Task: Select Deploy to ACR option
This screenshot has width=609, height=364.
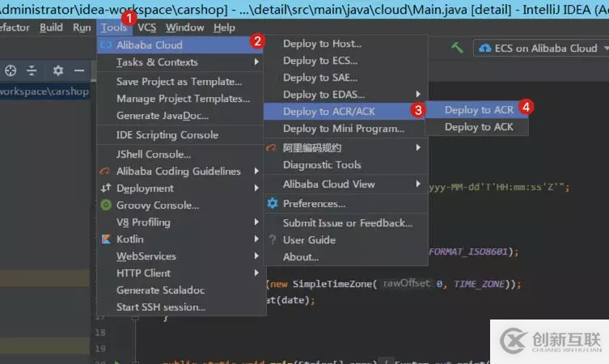Action: pyautogui.click(x=478, y=110)
